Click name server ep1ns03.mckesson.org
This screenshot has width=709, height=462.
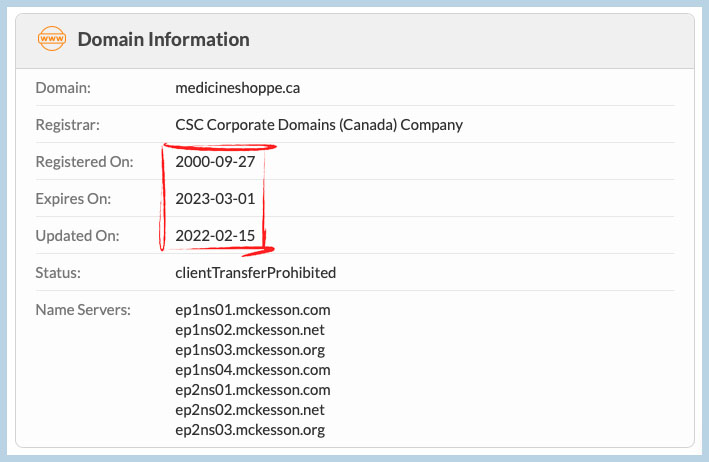(x=250, y=350)
